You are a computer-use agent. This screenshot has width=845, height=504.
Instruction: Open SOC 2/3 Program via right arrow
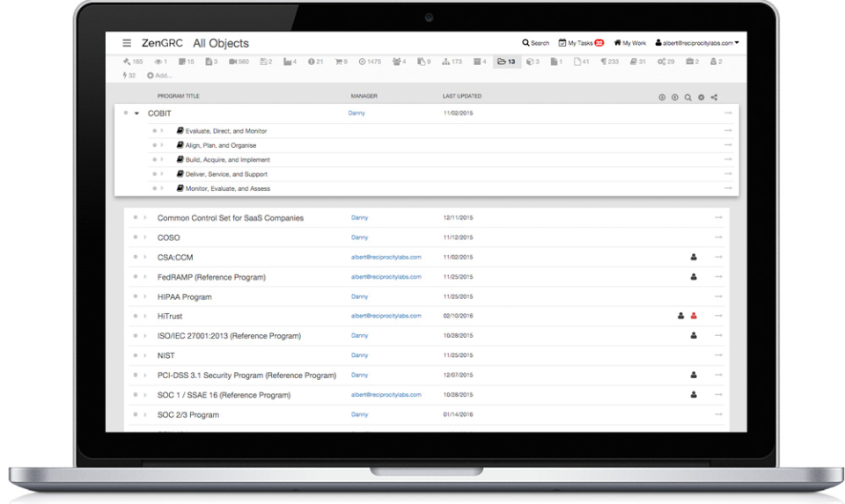click(x=718, y=414)
